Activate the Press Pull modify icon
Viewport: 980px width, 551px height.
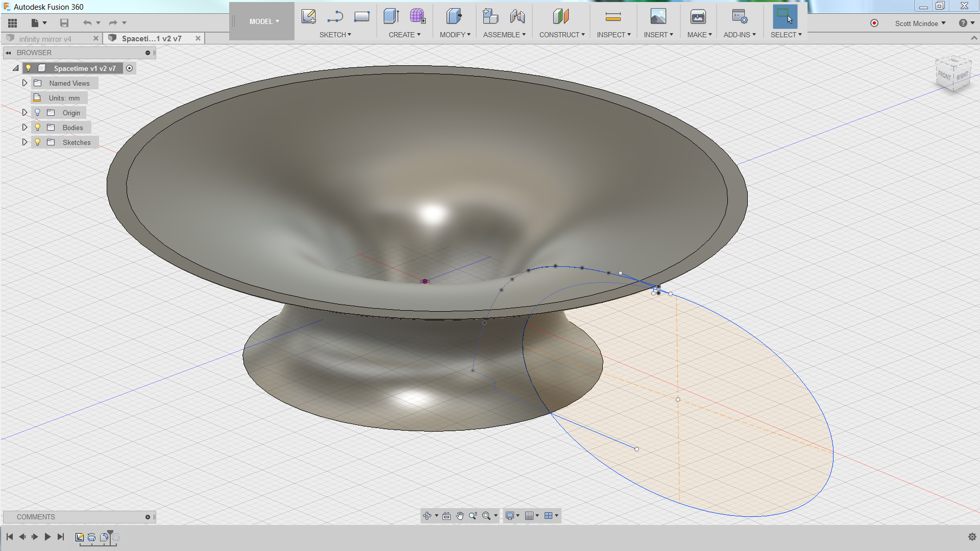(x=454, y=16)
